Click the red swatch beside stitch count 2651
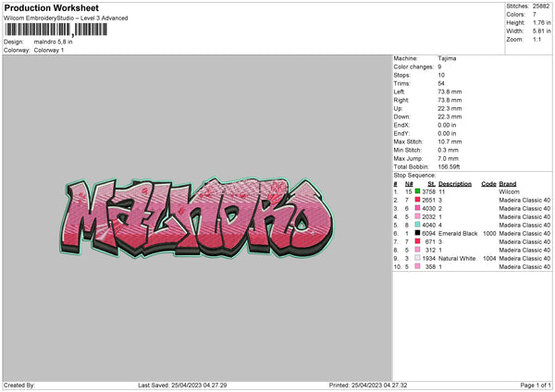Screen dimensions: 555x392 click(x=417, y=200)
